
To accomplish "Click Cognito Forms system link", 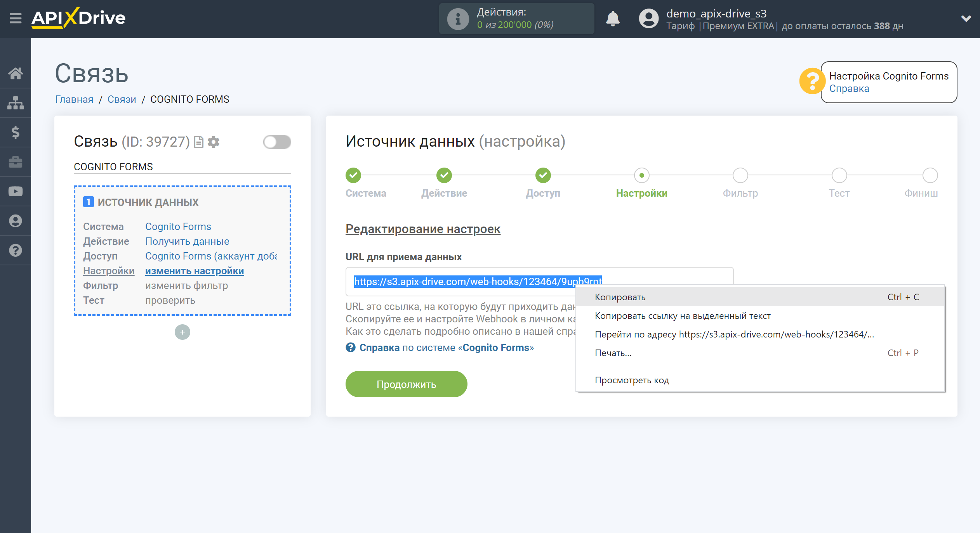I will pyautogui.click(x=178, y=227).
